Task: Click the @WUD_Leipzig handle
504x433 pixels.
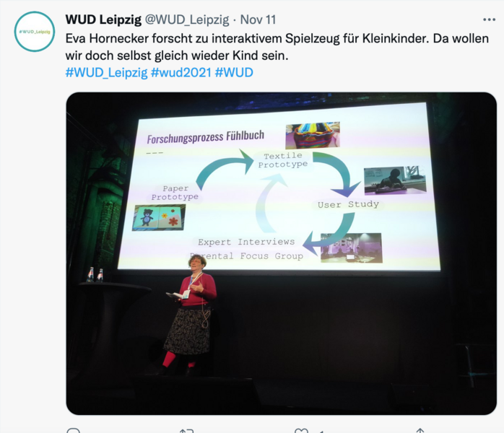Action: [x=187, y=20]
